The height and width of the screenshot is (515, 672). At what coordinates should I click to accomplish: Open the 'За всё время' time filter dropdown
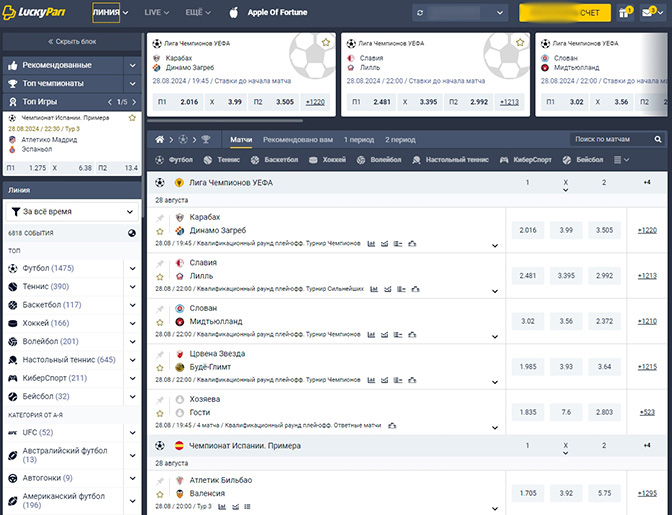click(x=72, y=212)
